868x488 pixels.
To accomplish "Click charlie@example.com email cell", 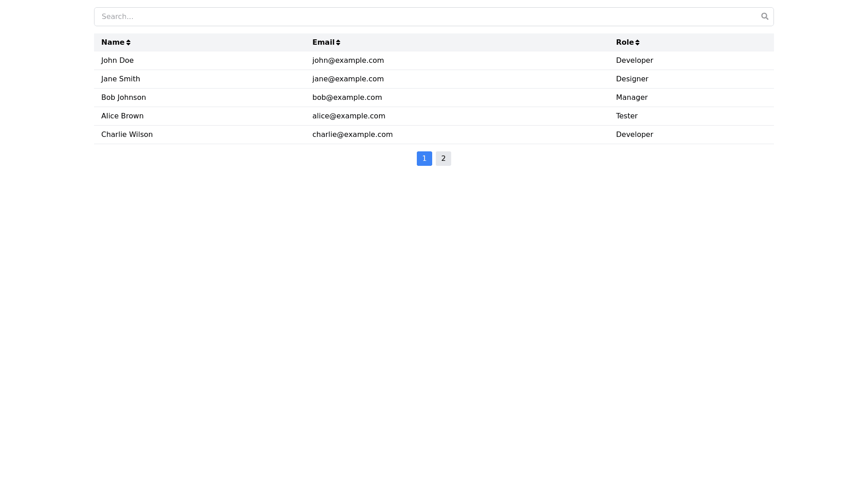I will [352, 135].
